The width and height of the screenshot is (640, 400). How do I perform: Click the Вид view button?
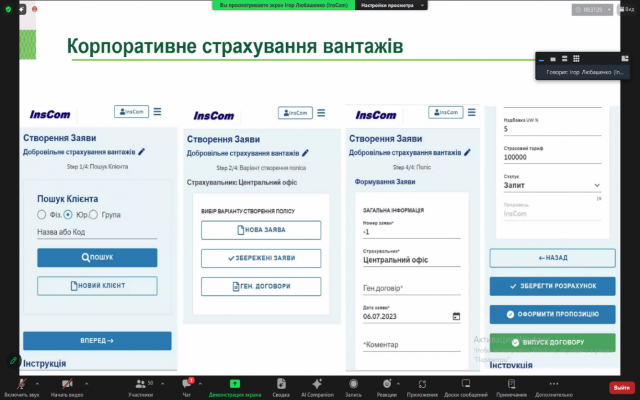(627, 9)
